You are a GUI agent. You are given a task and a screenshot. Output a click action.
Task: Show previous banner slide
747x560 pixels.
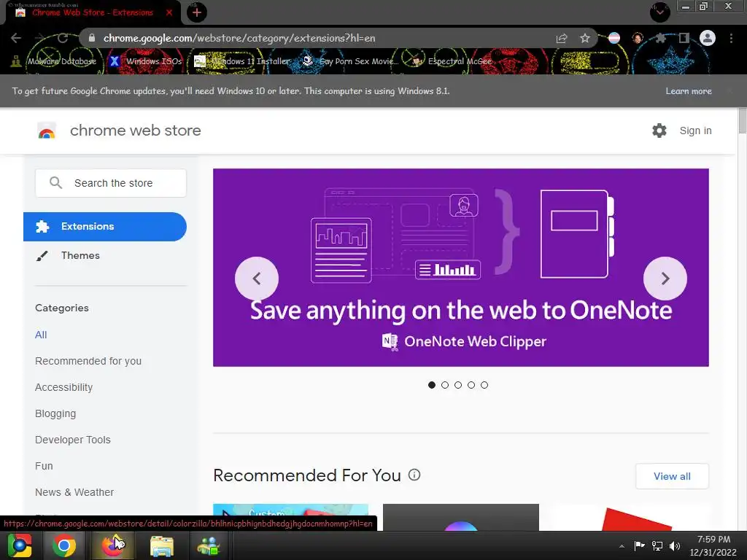[257, 279]
